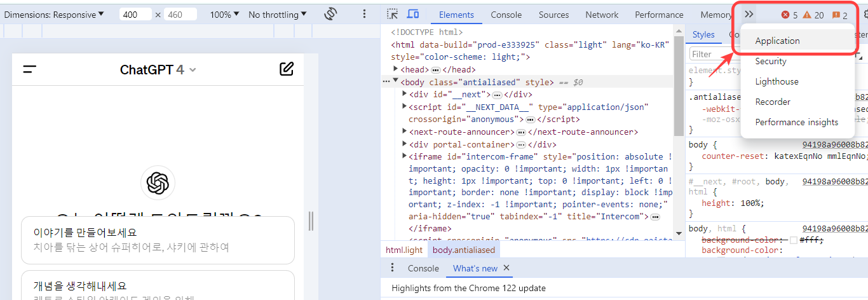
Task: Open the Console tab in bottom drawer
Action: (x=423, y=268)
